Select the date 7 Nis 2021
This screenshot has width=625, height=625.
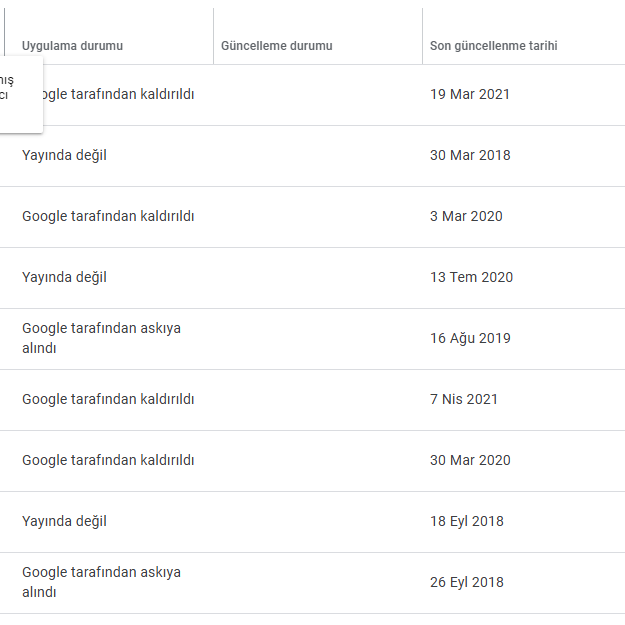click(464, 399)
